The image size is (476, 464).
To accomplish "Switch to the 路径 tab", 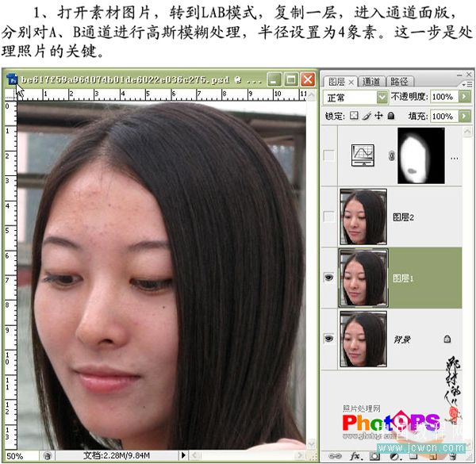I will (x=399, y=82).
